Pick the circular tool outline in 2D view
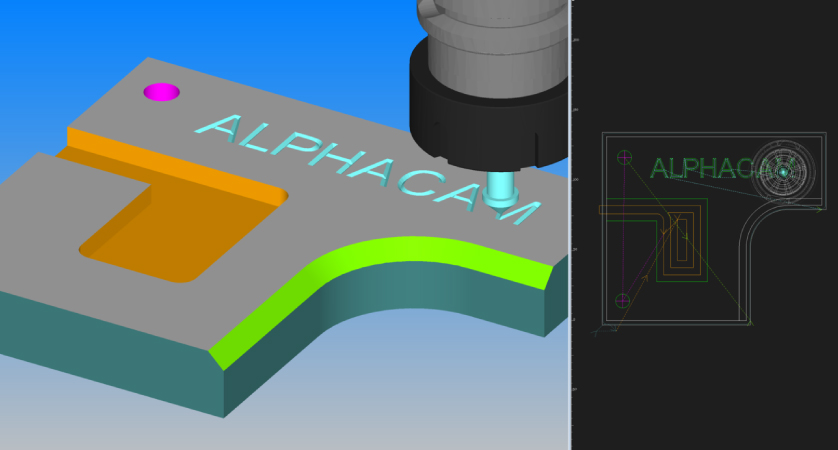The width and height of the screenshot is (838, 450). click(x=783, y=172)
